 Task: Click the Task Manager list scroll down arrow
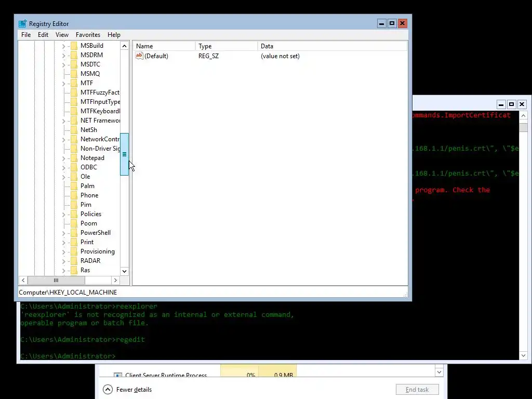[x=439, y=372]
